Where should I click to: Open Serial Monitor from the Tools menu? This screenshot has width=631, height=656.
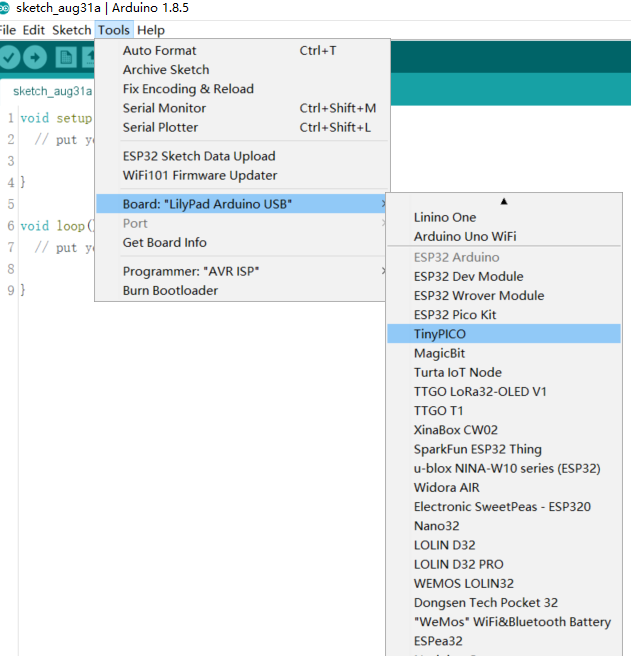click(242, 108)
